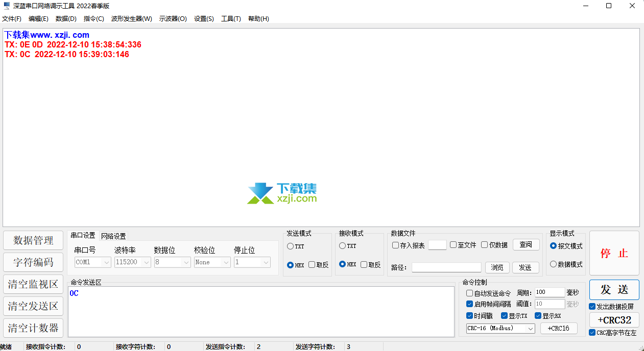644x351 pixels.
Task: Select 数据模式 display mode
Action: coord(566,264)
